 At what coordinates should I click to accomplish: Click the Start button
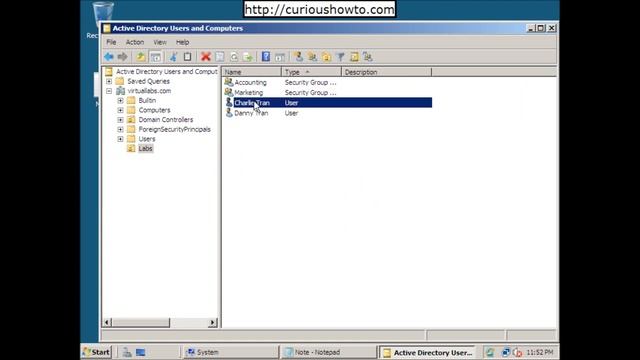point(96,352)
